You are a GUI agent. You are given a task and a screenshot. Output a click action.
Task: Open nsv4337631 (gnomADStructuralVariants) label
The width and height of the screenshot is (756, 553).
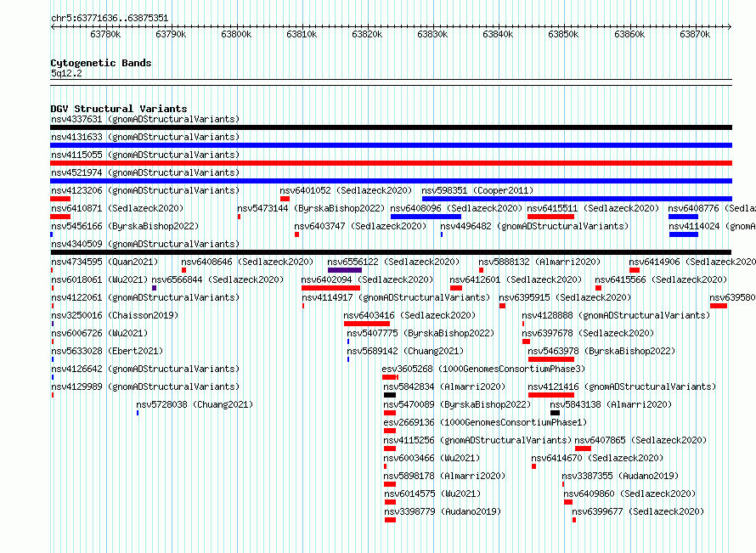coord(145,119)
